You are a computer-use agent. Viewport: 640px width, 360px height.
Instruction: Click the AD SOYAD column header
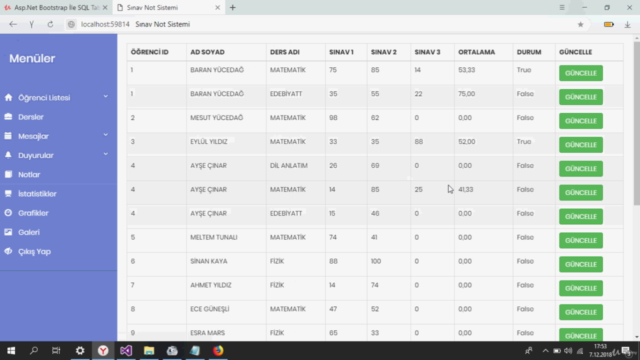[207, 52]
